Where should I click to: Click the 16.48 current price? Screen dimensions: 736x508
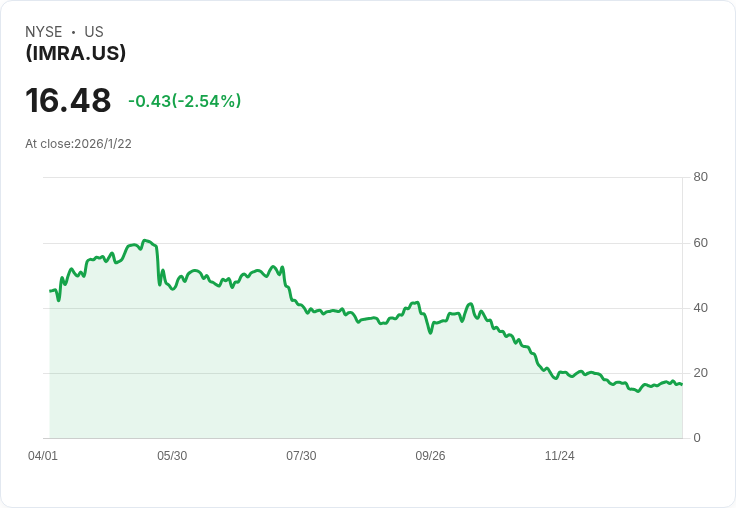point(68,101)
